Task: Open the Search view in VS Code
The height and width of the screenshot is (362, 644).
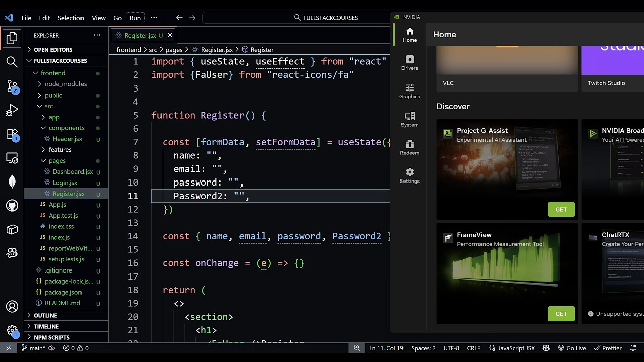Action: (12, 62)
